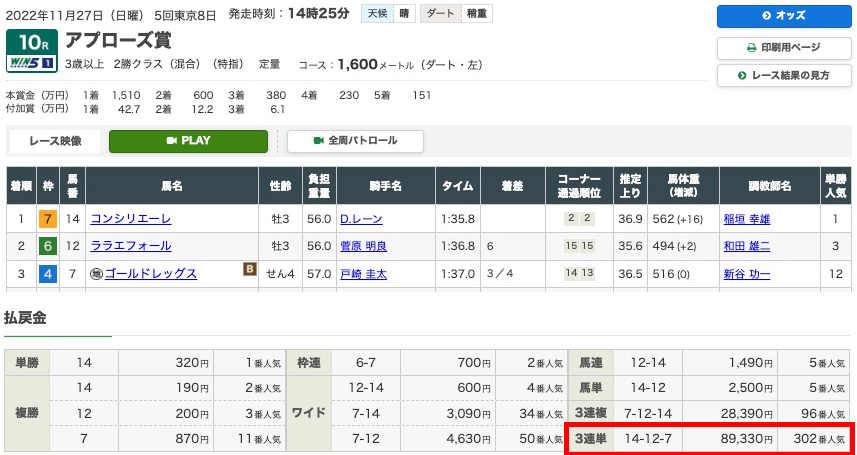Click blue frame number 4 badge

tap(48, 274)
